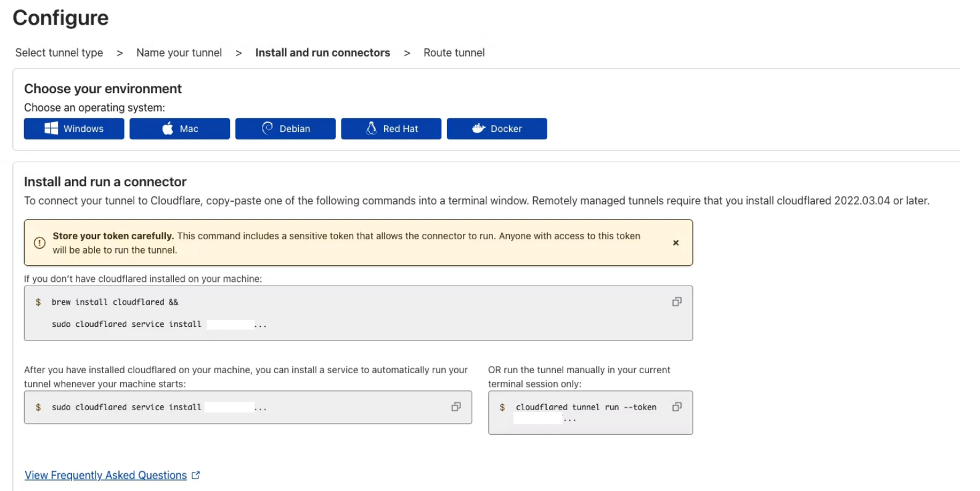Image resolution: width=980 pixels, height=491 pixels.
Task: Choose Windows as the operating system
Action: [x=74, y=129]
